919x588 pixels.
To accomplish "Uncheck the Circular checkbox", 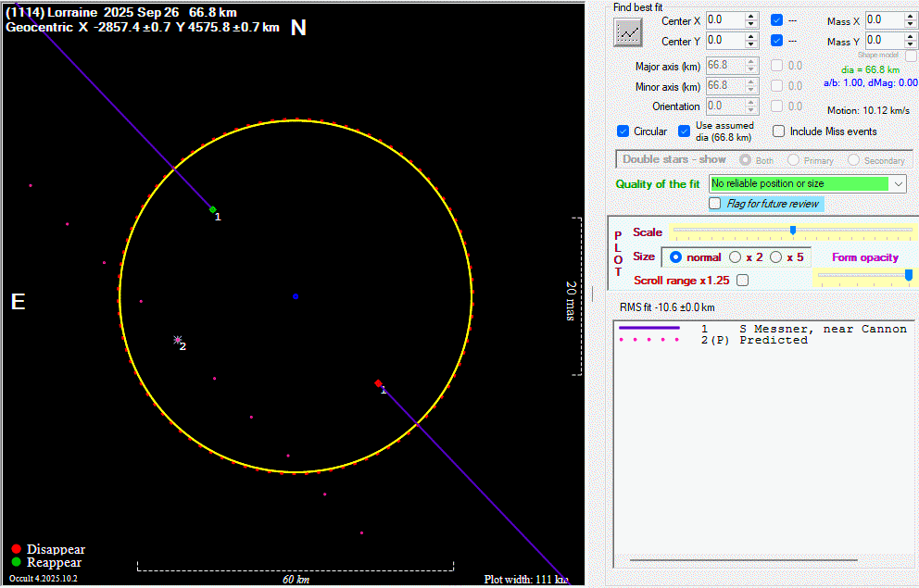I will coord(623,131).
